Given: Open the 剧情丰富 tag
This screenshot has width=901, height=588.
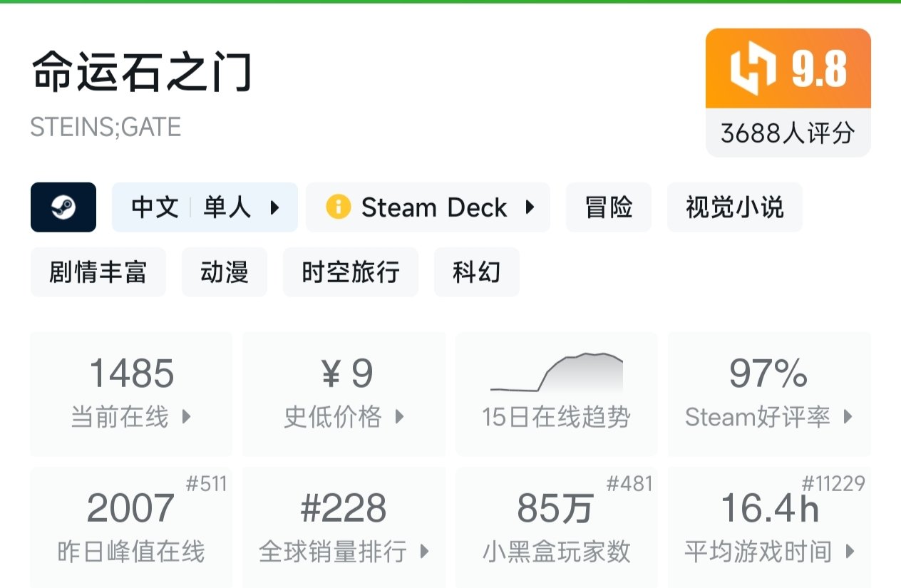Looking at the screenshot, I should (98, 272).
